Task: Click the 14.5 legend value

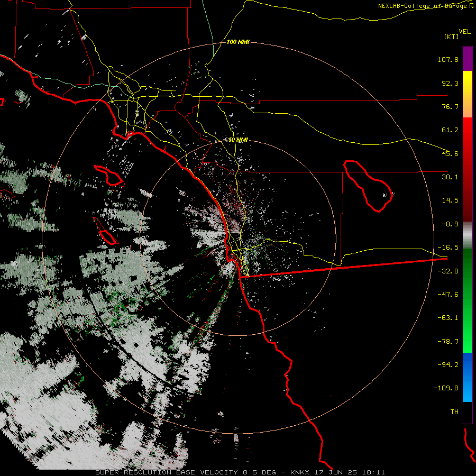Action: click(450, 200)
